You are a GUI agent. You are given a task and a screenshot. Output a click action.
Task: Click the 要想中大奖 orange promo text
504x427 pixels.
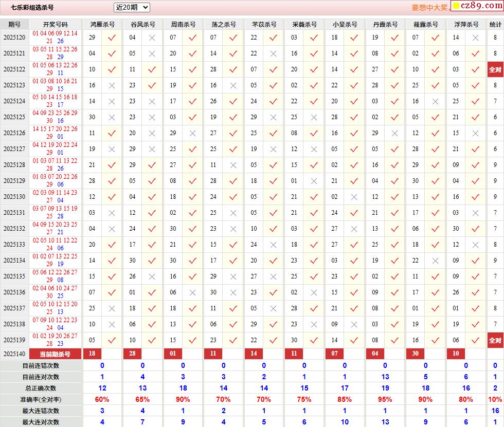(x=430, y=8)
